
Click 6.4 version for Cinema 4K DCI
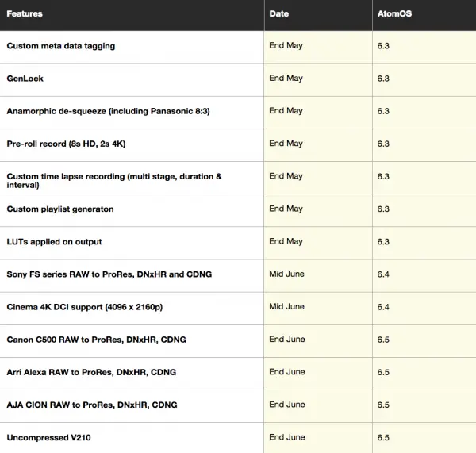(383, 307)
